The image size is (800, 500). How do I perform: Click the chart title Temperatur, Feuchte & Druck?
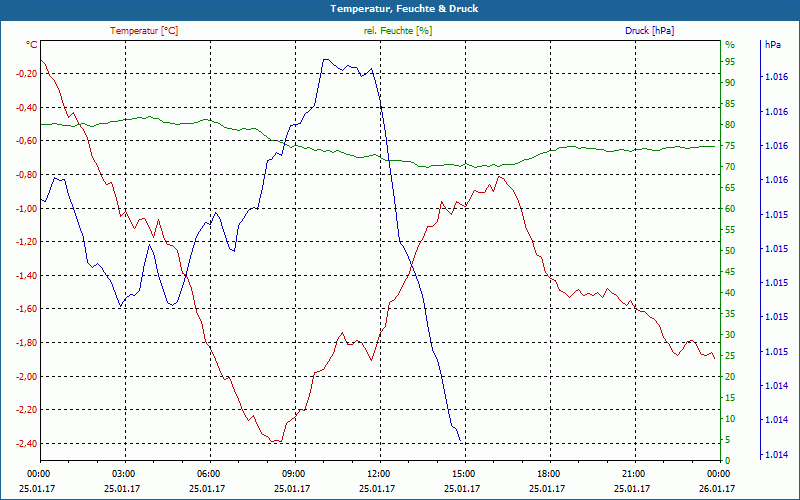pos(404,9)
